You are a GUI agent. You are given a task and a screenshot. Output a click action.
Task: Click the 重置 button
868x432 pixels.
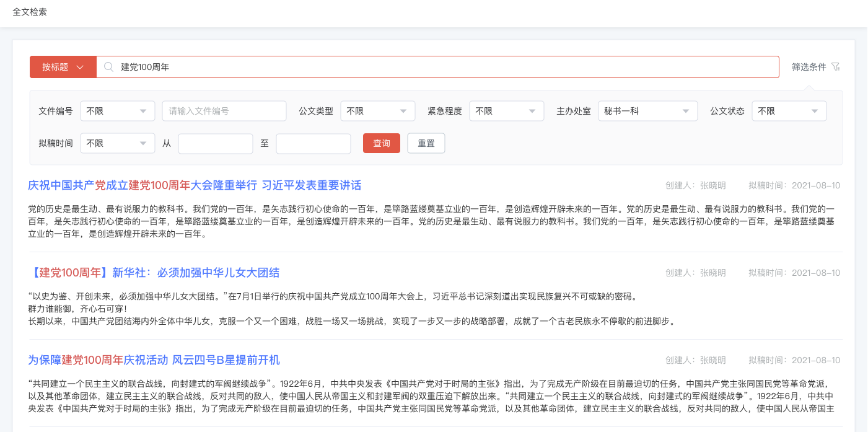tap(426, 143)
